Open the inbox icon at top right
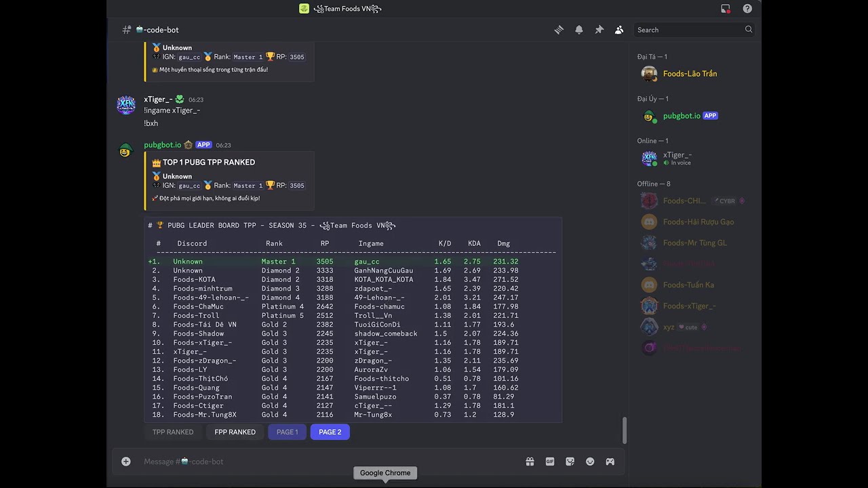 point(726,9)
